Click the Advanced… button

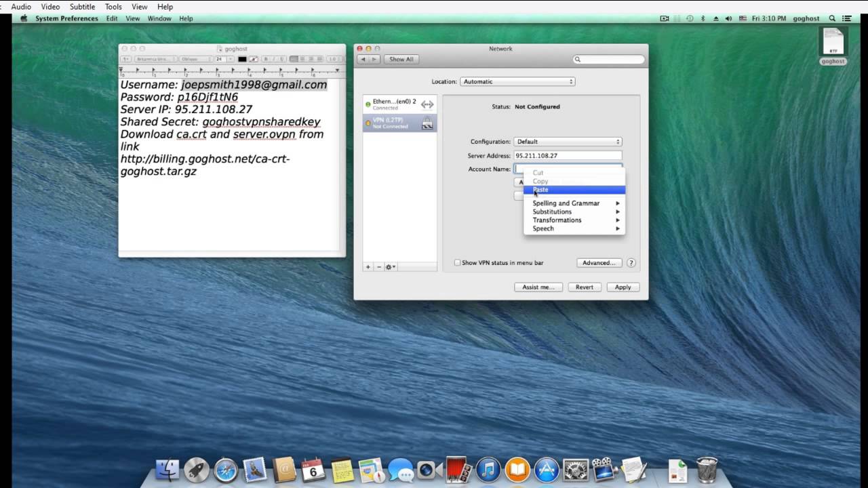pyautogui.click(x=599, y=263)
